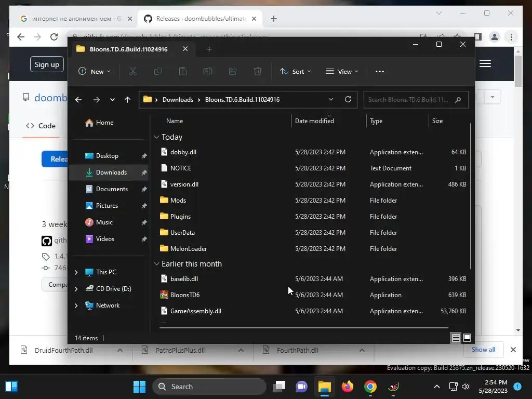Collapse the Today group
The width and height of the screenshot is (532, 399).
tap(156, 137)
